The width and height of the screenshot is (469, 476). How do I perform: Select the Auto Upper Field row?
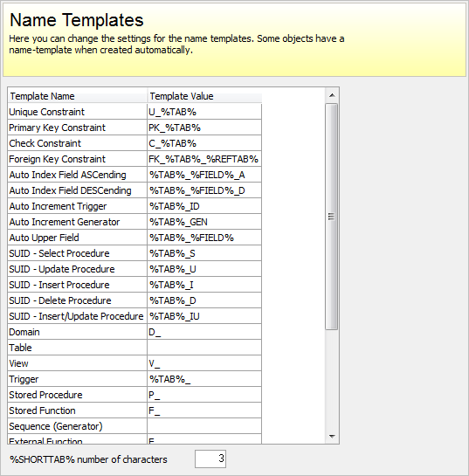pyautogui.click(x=78, y=238)
